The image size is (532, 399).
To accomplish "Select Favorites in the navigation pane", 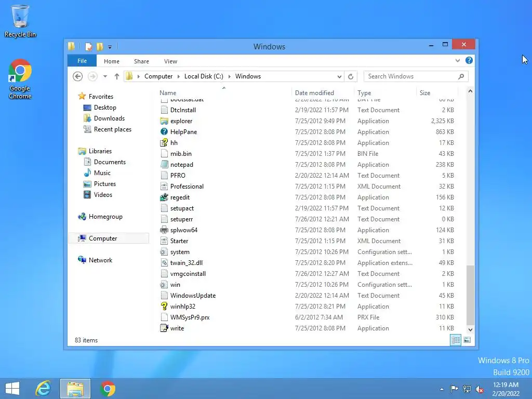I will (x=100, y=96).
